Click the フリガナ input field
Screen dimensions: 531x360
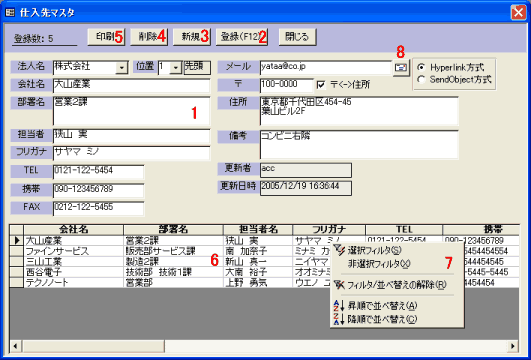pos(131,153)
